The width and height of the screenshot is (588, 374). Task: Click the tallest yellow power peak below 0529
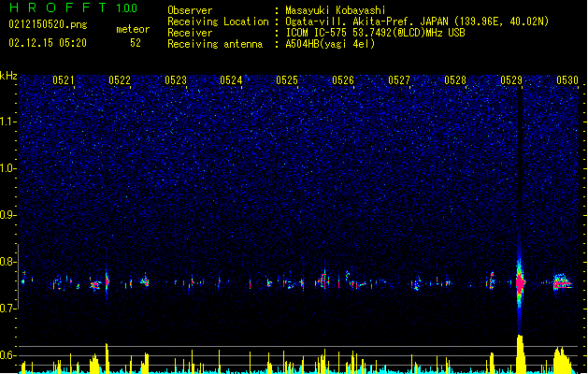(x=520, y=354)
